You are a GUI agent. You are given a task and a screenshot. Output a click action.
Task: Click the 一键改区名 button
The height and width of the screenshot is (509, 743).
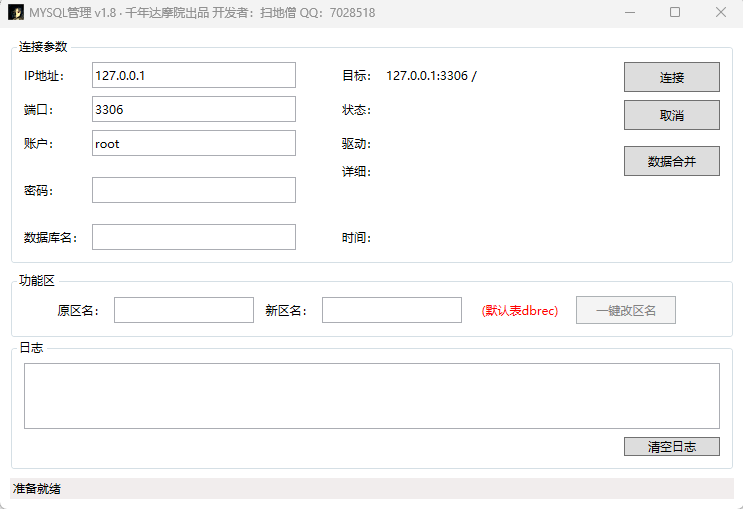pyautogui.click(x=625, y=310)
